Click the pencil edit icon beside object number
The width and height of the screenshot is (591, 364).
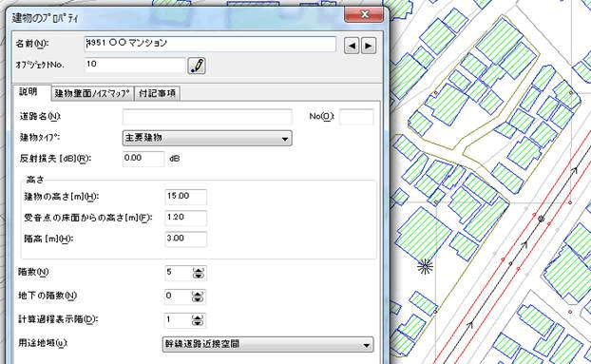(197, 66)
